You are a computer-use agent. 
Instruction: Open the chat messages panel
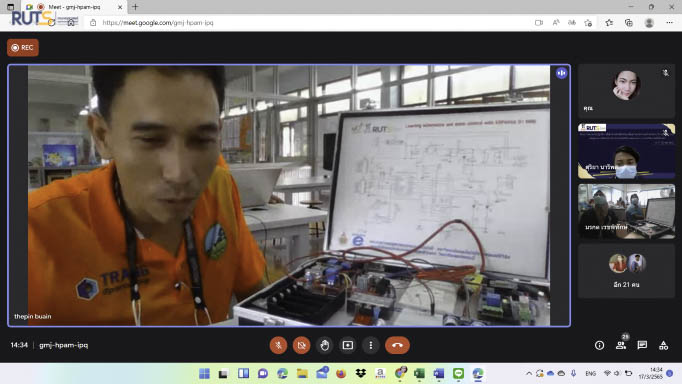pos(642,345)
